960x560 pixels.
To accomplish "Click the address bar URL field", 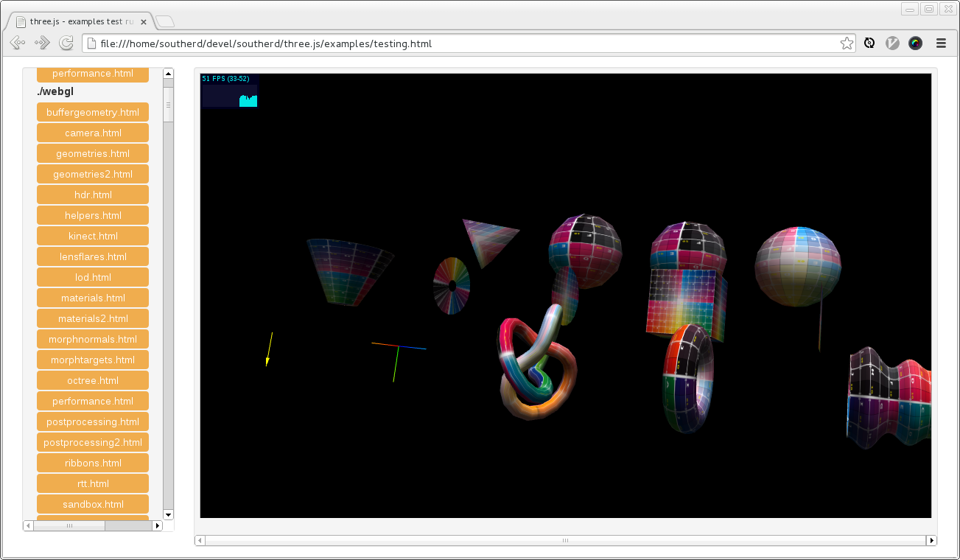I will point(469,43).
